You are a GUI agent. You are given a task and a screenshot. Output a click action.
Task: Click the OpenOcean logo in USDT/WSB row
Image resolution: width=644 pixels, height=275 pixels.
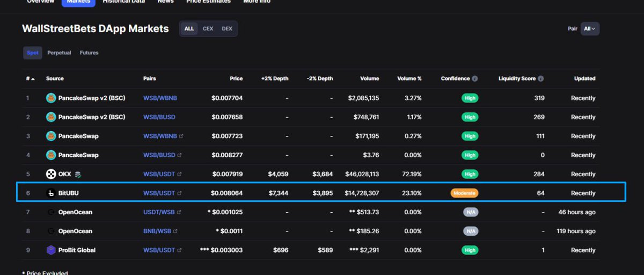[x=51, y=212]
